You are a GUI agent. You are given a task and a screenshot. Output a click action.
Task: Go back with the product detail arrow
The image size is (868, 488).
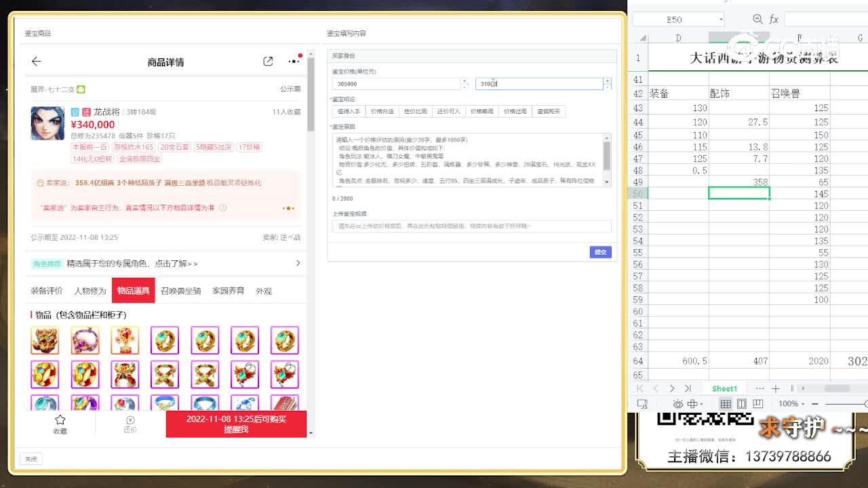tap(37, 62)
